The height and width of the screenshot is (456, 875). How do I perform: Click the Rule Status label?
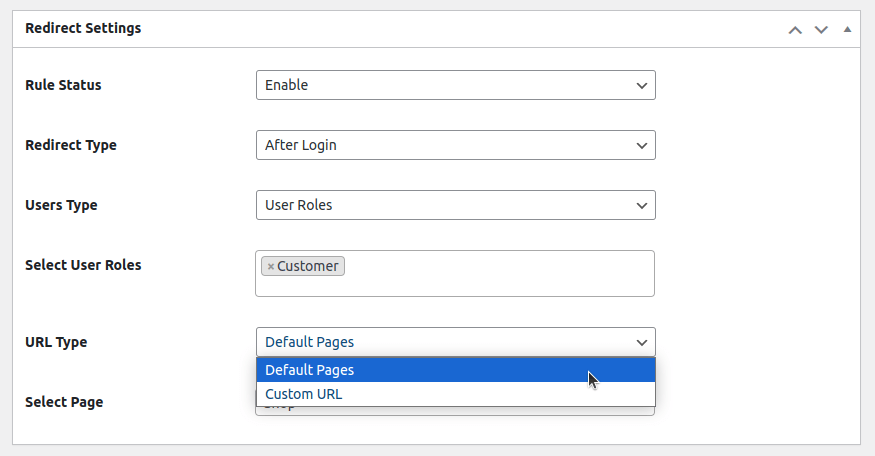[63, 85]
